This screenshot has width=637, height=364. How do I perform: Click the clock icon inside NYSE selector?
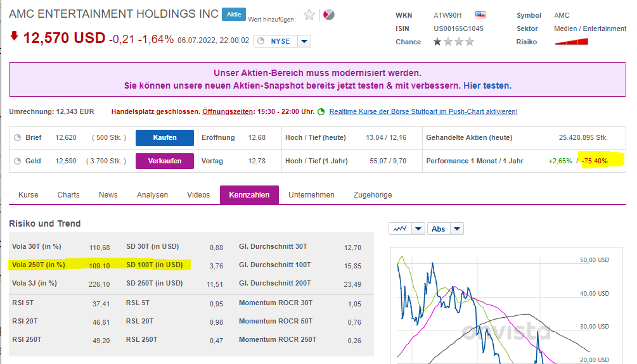(261, 41)
